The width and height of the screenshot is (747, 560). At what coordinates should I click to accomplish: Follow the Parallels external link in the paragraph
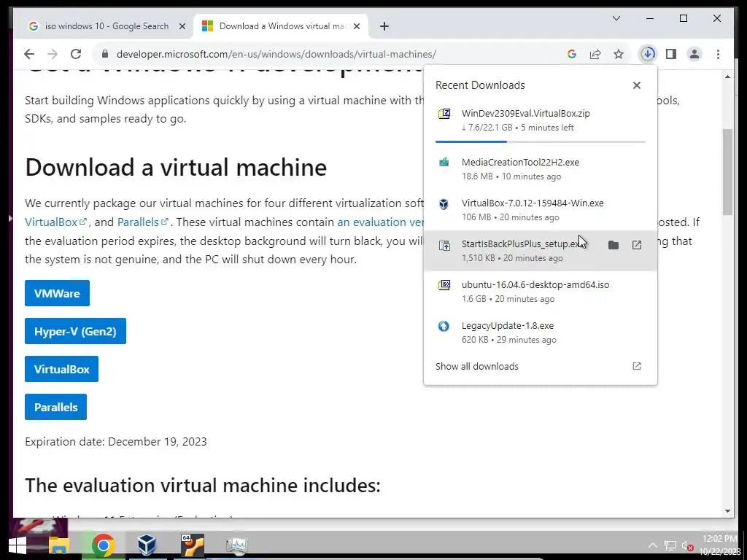pos(143,222)
